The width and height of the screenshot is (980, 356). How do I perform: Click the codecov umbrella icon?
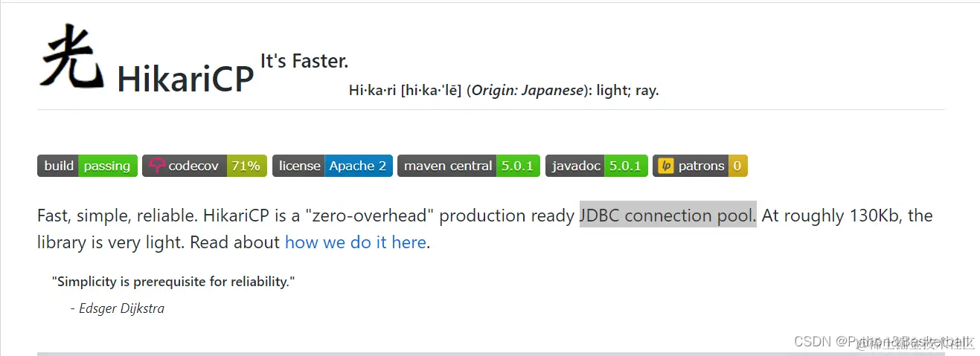[x=156, y=166]
